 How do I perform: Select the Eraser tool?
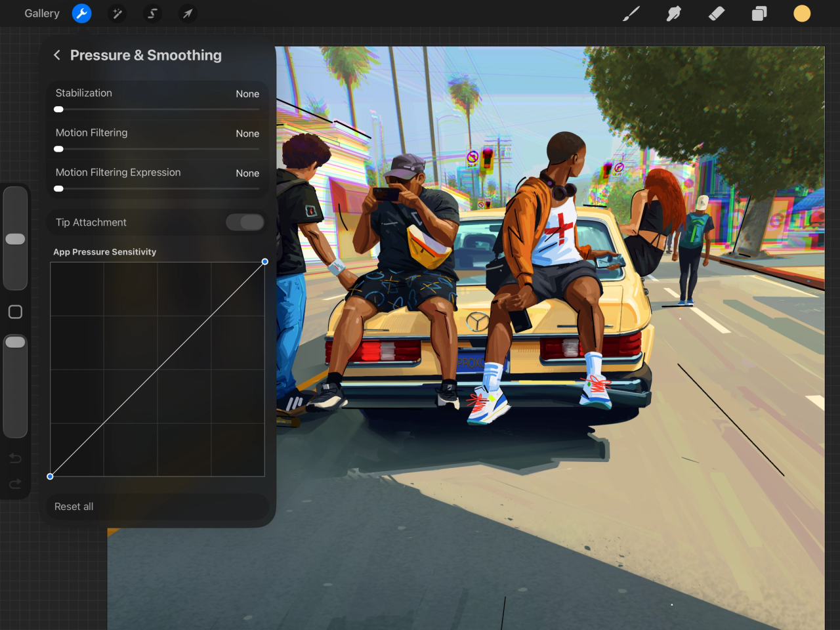pos(717,13)
